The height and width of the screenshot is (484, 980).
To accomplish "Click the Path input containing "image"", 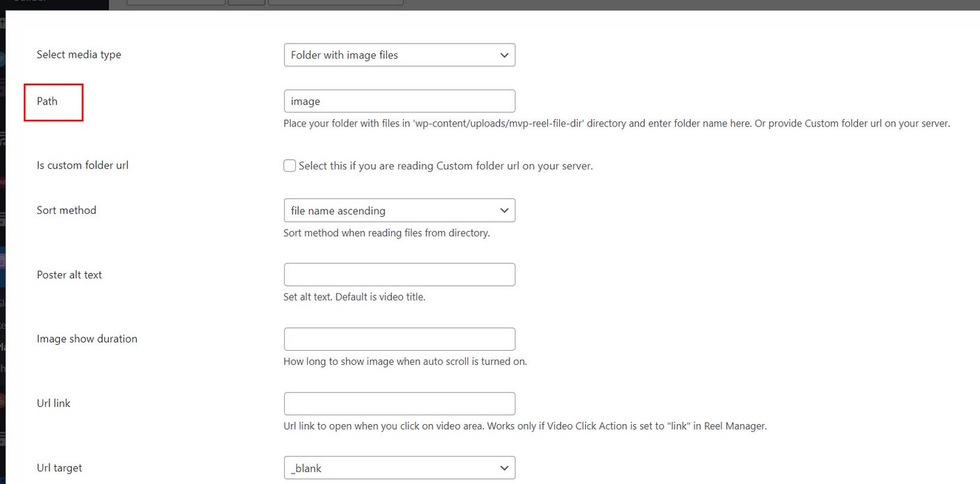I will pos(399,101).
